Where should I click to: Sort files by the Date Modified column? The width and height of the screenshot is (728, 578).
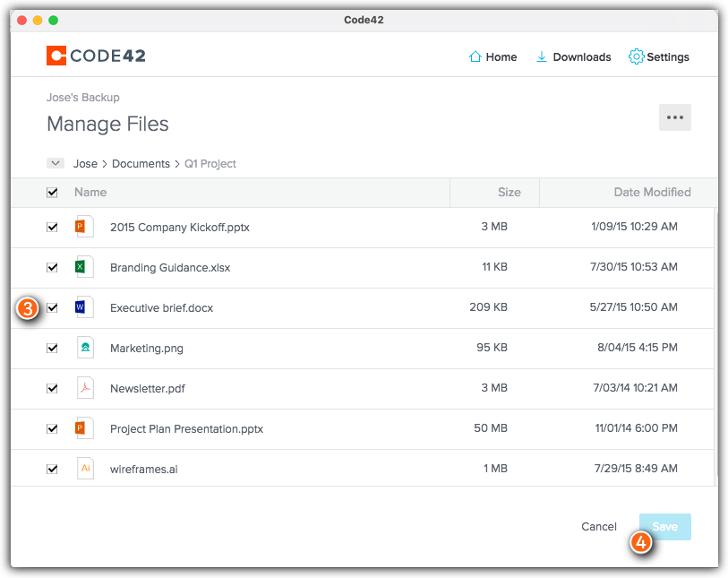(x=652, y=192)
